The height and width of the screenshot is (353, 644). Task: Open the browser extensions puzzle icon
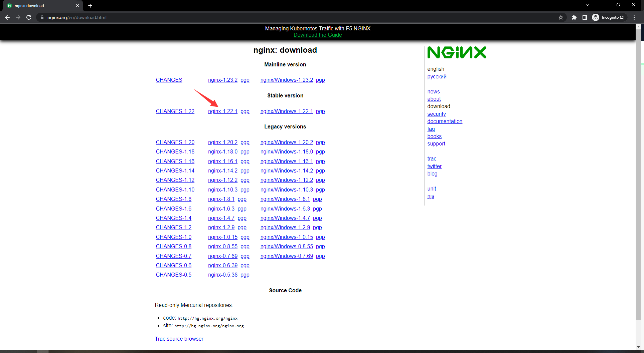click(x=574, y=17)
